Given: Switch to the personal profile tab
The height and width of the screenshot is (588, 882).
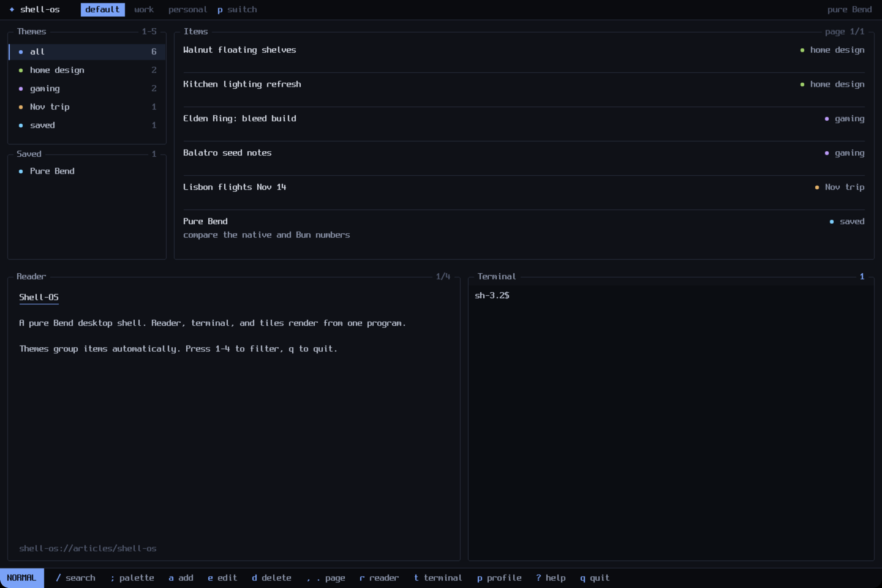Looking at the screenshot, I should click(187, 9).
